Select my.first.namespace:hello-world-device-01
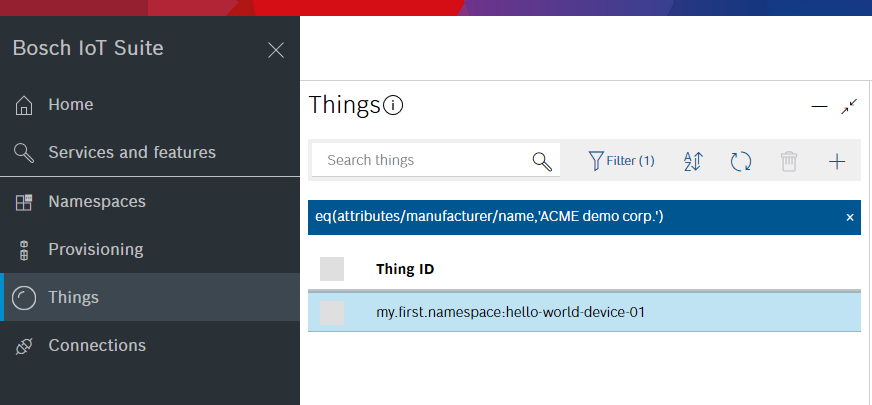 (x=511, y=313)
